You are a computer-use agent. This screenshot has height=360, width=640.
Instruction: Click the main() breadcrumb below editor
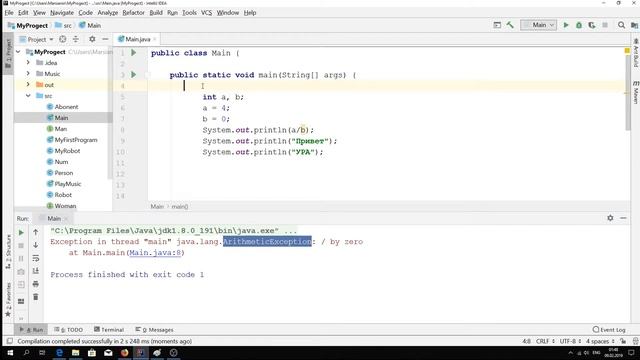coord(180,207)
